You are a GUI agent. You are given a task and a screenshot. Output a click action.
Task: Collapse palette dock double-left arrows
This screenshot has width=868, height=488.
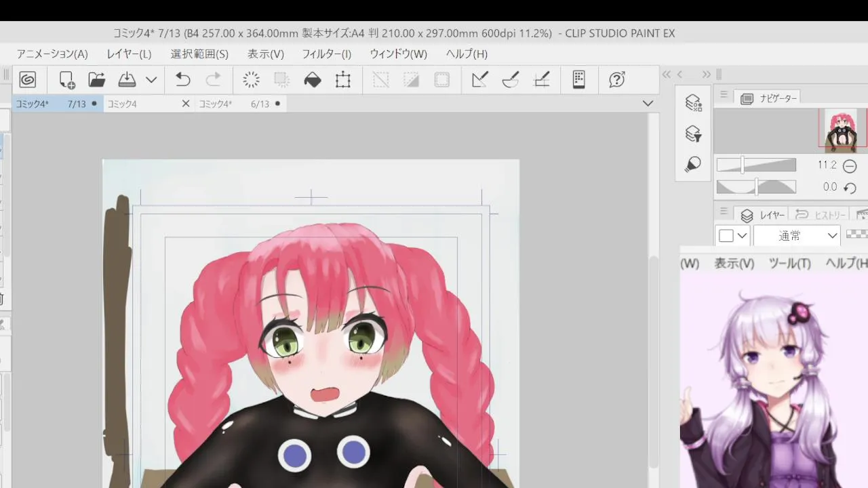pos(667,75)
